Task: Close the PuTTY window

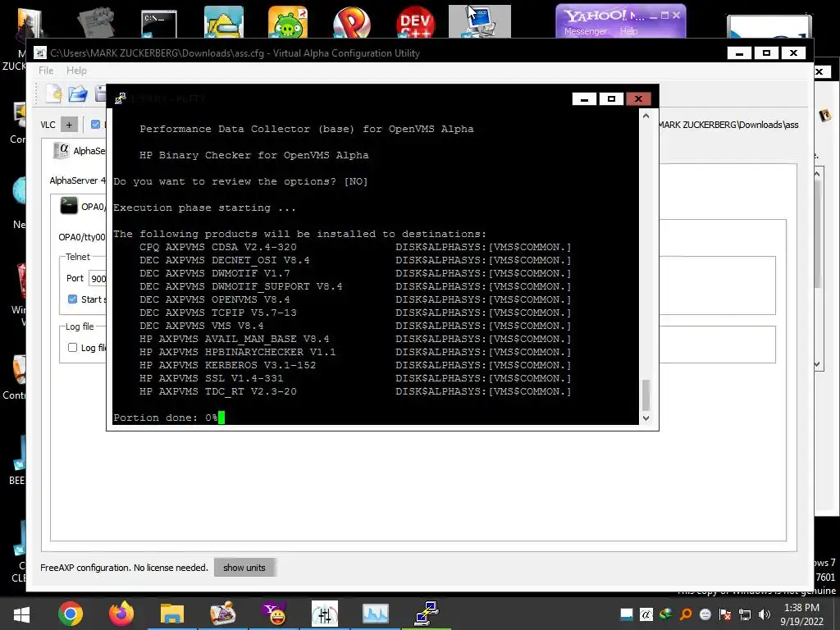Action: (x=638, y=98)
